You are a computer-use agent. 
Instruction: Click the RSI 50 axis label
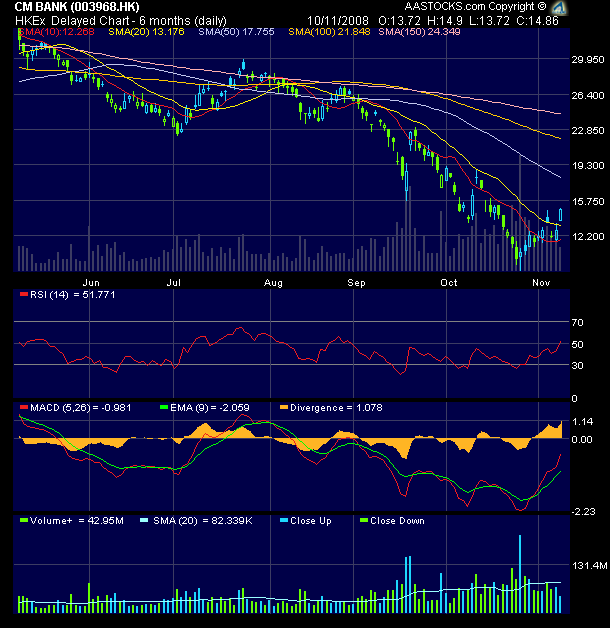pos(577,344)
